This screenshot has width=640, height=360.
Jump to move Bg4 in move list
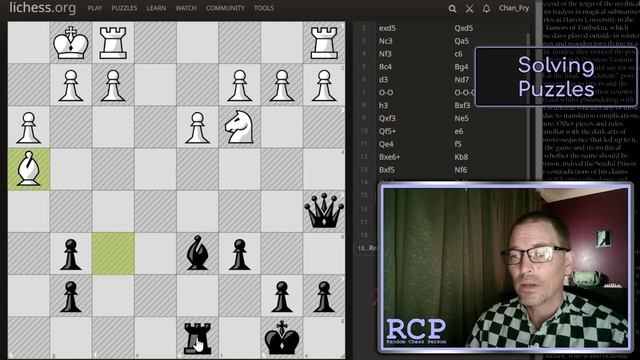coord(461,67)
